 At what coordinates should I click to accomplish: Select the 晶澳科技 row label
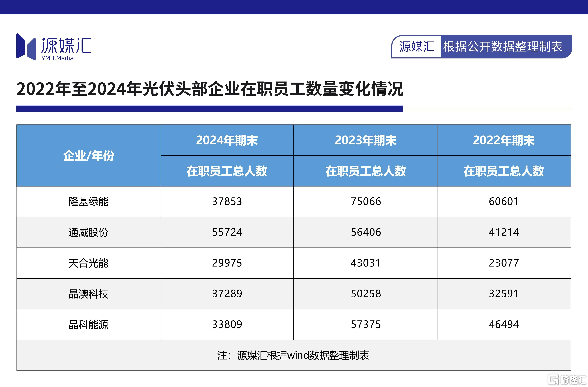[x=88, y=294]
